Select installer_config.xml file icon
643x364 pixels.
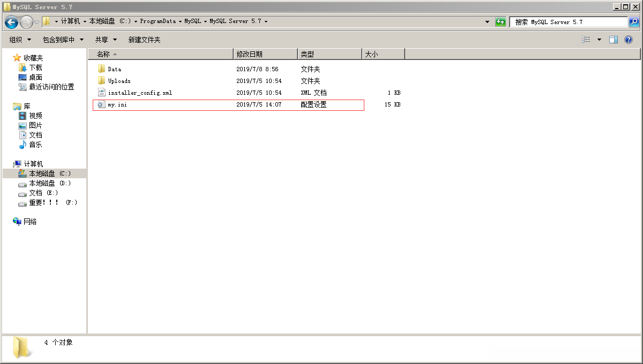[102, 92]
